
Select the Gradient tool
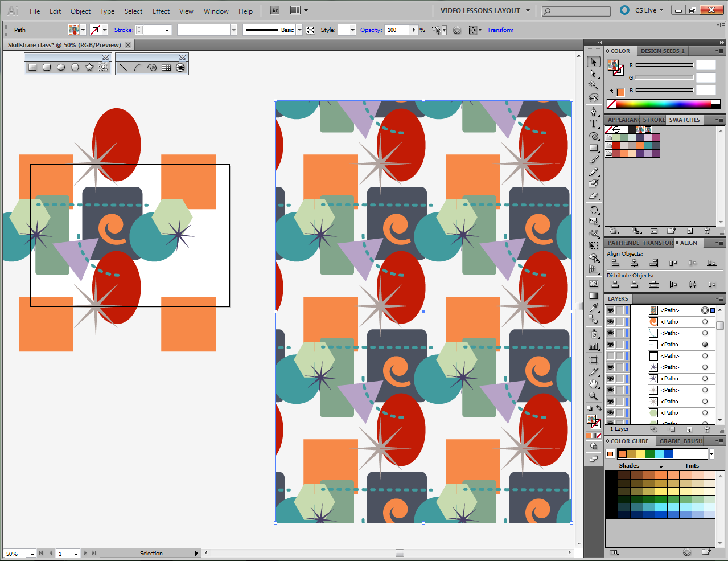[594, 296]
